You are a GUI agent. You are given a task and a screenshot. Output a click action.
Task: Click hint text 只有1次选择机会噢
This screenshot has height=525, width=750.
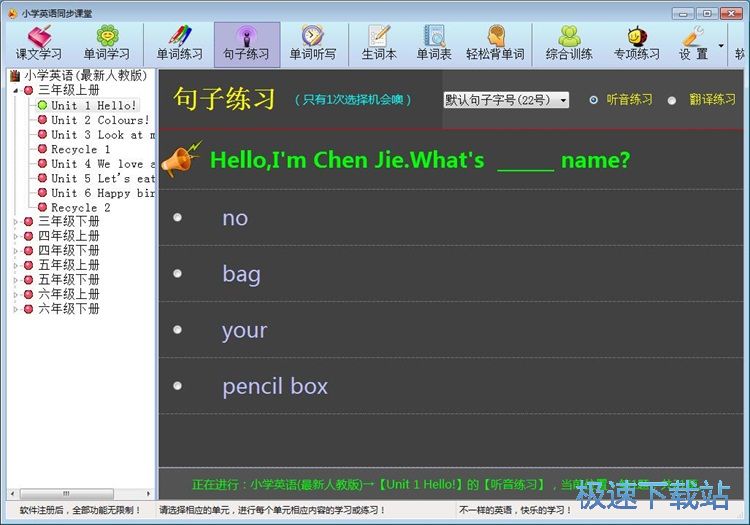(353, 100)
